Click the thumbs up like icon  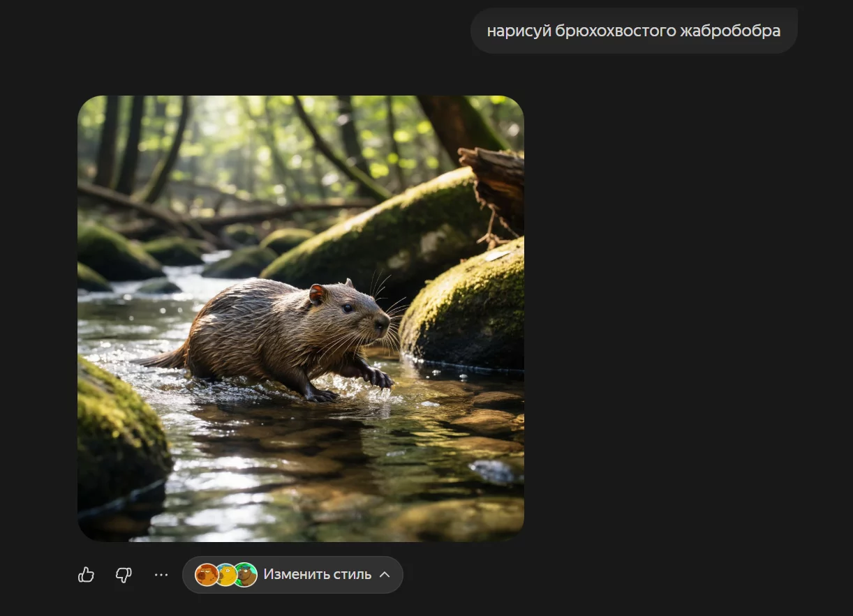pos(86,575)
